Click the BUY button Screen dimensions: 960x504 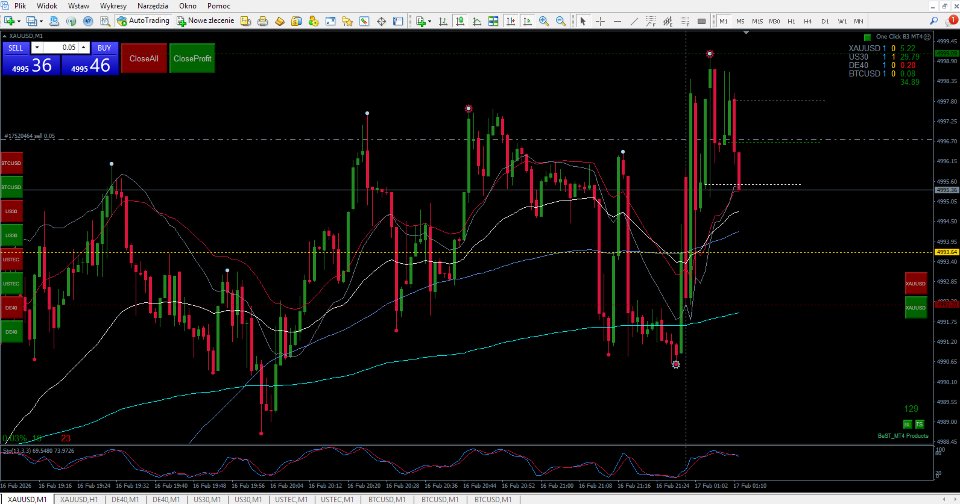click(105, 47)
